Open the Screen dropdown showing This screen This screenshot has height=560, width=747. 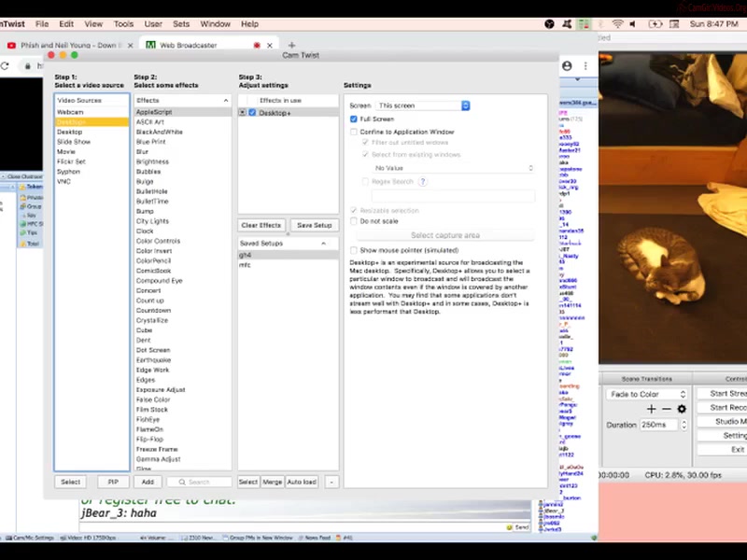422,105
